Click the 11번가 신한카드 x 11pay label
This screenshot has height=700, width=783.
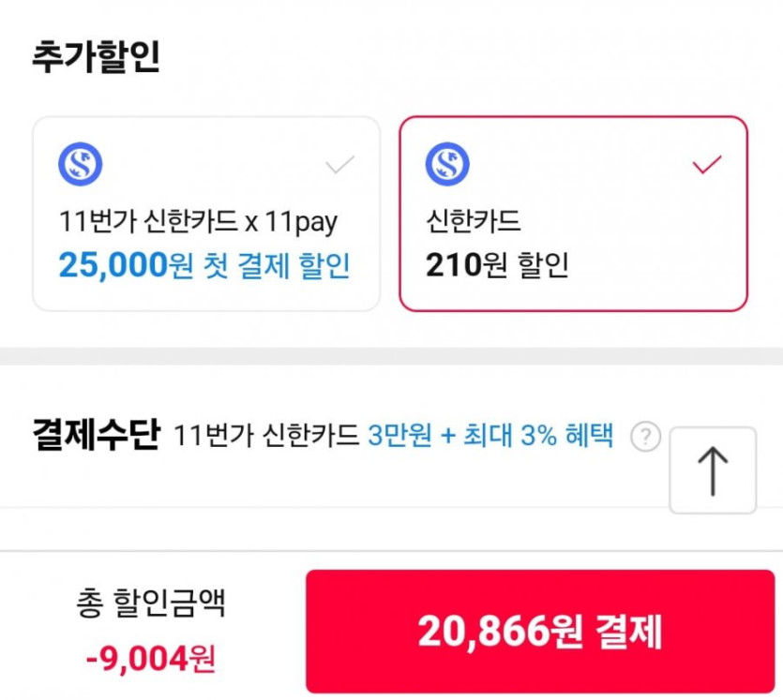(197, 221)
